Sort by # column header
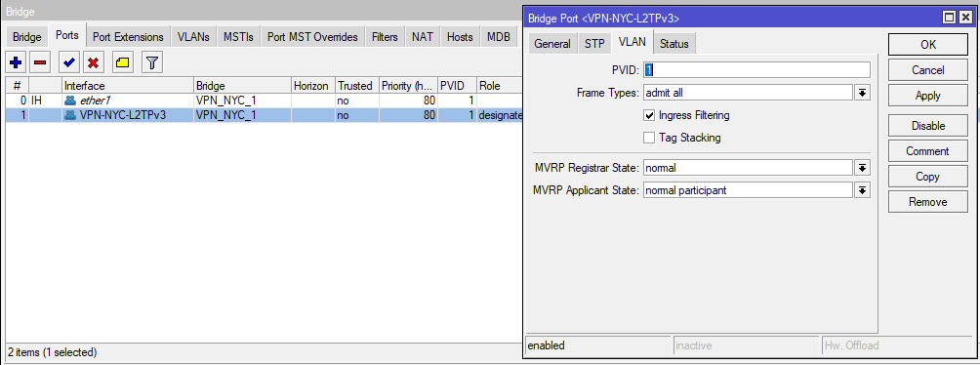 click(x=17, y=86)
